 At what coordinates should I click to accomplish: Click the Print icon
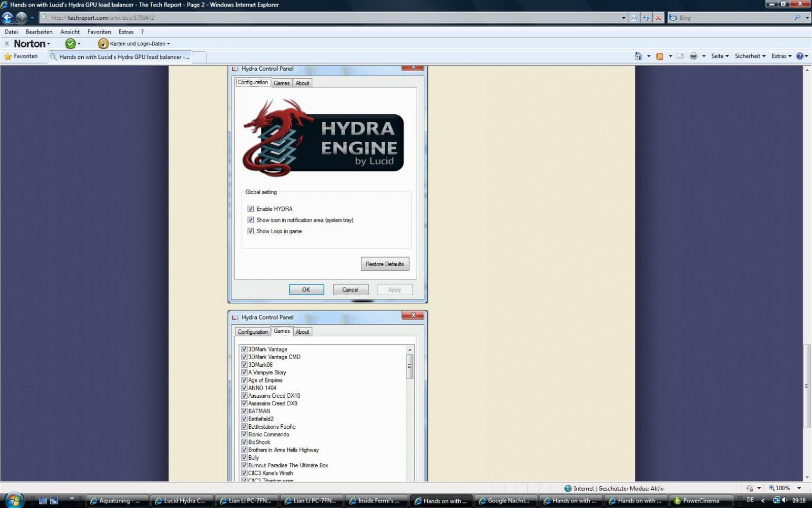[x=693, y=56]
